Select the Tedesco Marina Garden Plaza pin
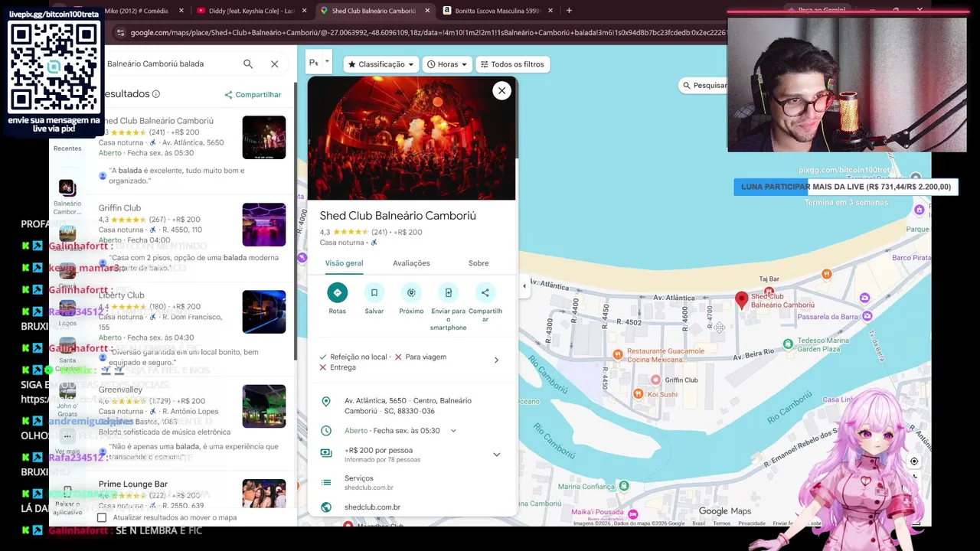 (x=789, y=344)
